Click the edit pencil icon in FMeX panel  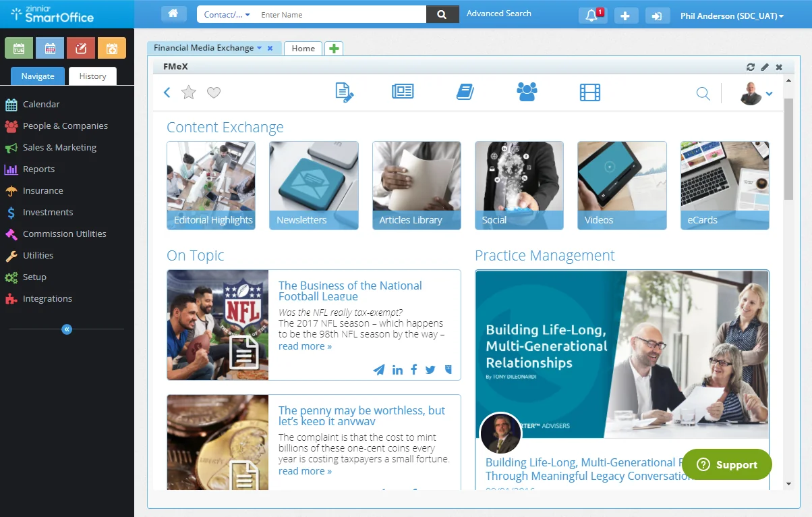click(x=765, y=67)
